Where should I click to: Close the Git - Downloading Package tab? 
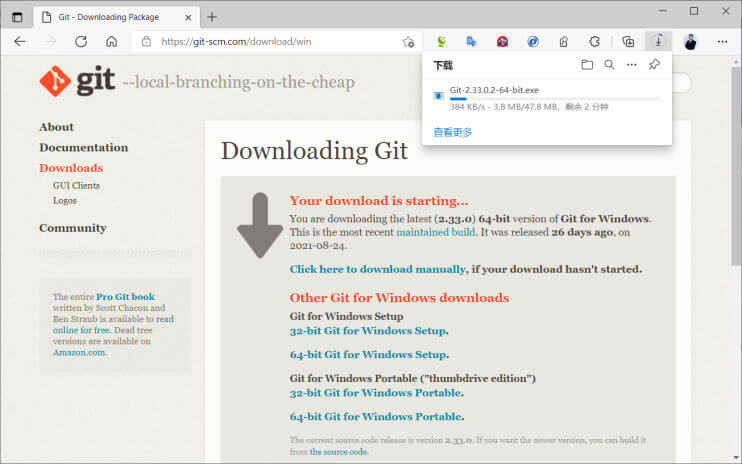pyautogui.click(x=188, y=18)
